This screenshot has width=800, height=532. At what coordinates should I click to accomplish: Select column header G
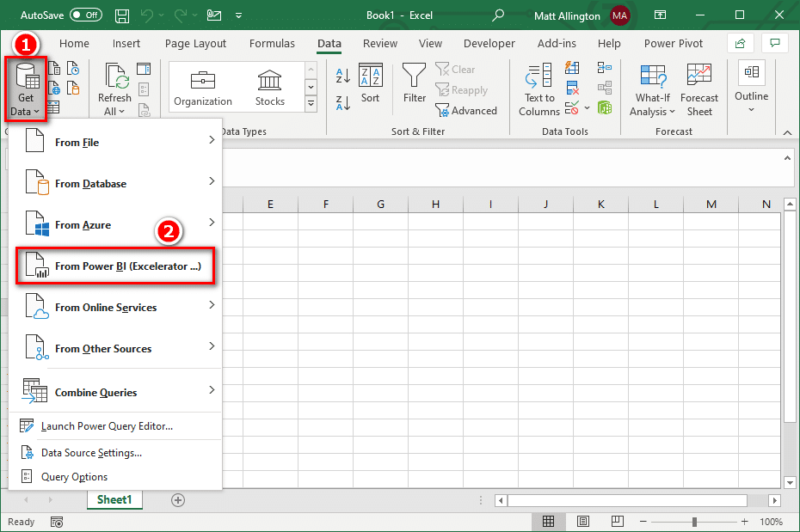tap(380, 205)
